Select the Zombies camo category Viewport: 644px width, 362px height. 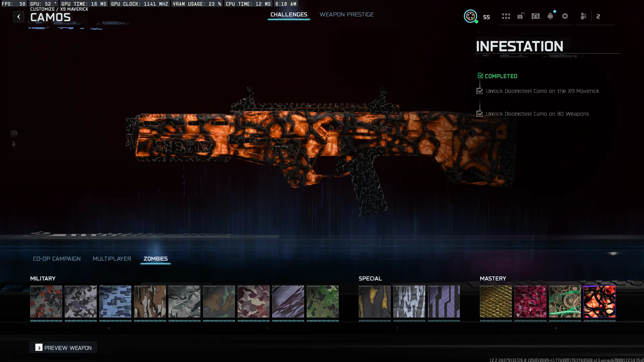coord(155,259)
